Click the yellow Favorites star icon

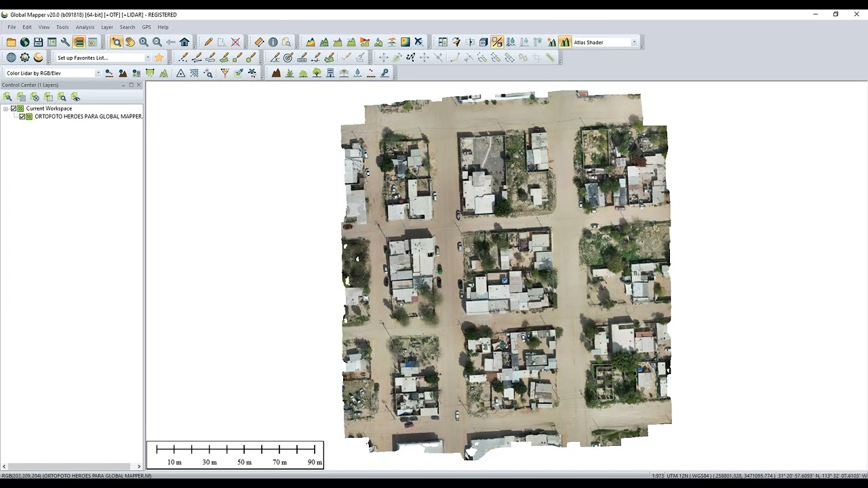click(x=159, y=58)
